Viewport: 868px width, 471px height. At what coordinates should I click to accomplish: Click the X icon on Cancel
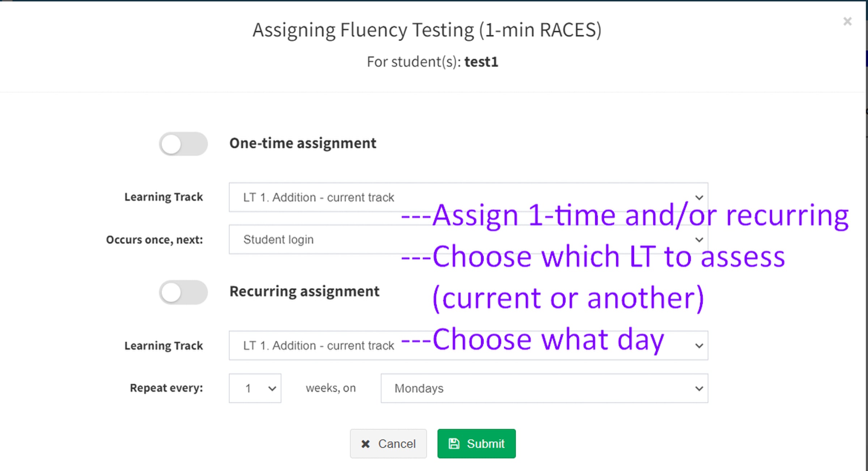click(365, 444)
